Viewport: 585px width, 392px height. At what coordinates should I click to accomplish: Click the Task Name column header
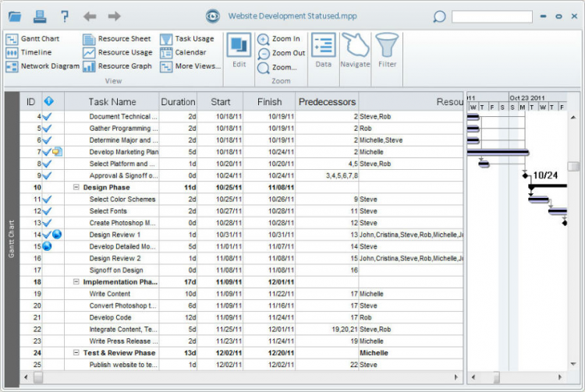112,101
